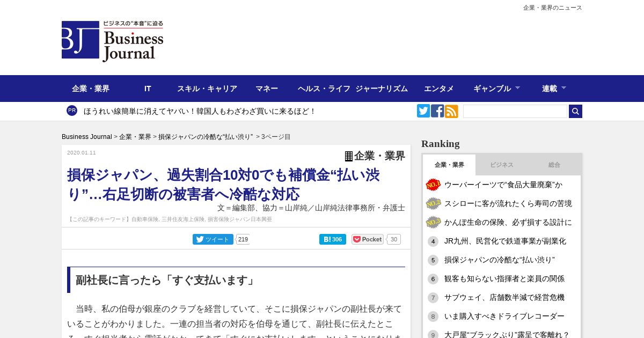Switch to the ビジネス ranking tab
The image size is (644, 338).
pos(502,165)
